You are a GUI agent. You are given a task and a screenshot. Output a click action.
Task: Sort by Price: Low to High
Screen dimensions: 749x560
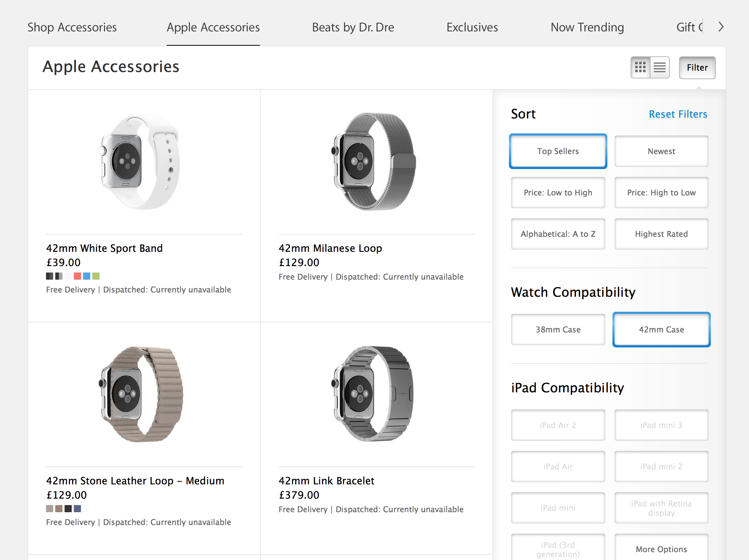click(x=558, y=193)
